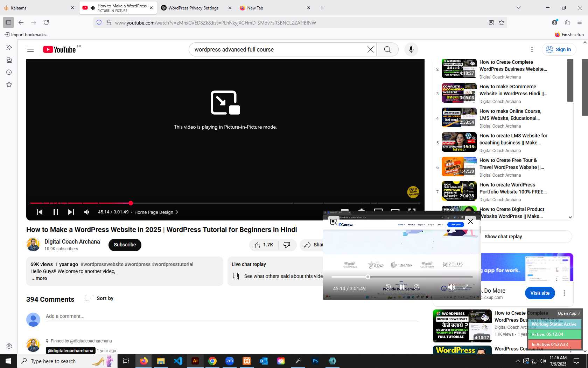This screenshot has height=368, width=588.
Task: Seek on the main red progress bar
Action: [x=225, y=203]
